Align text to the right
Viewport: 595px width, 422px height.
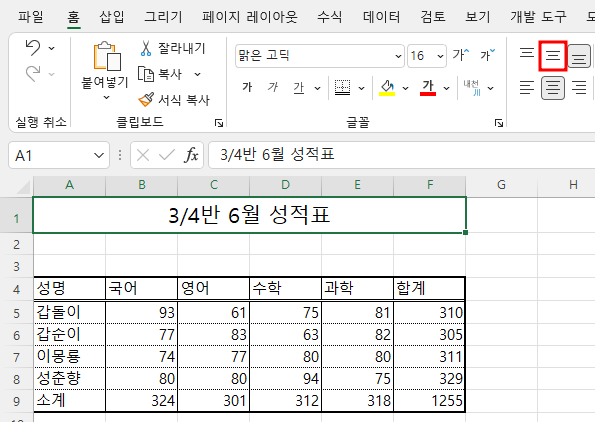pos(579,88)
